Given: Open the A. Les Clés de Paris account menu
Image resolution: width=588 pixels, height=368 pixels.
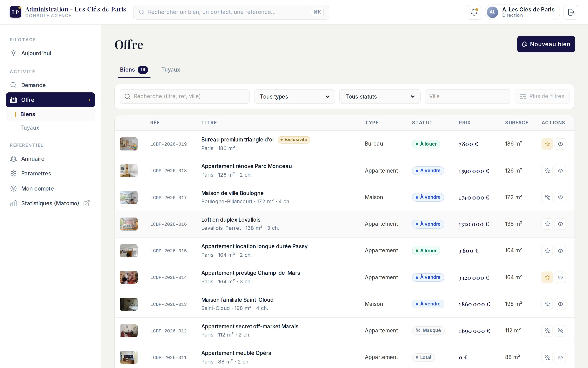Looking at the screenshot, I should [x=522, y=12].
